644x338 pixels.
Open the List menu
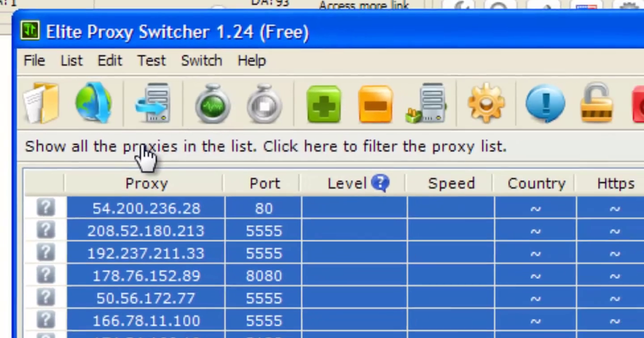pyautogui.click(x=71, y=61)
